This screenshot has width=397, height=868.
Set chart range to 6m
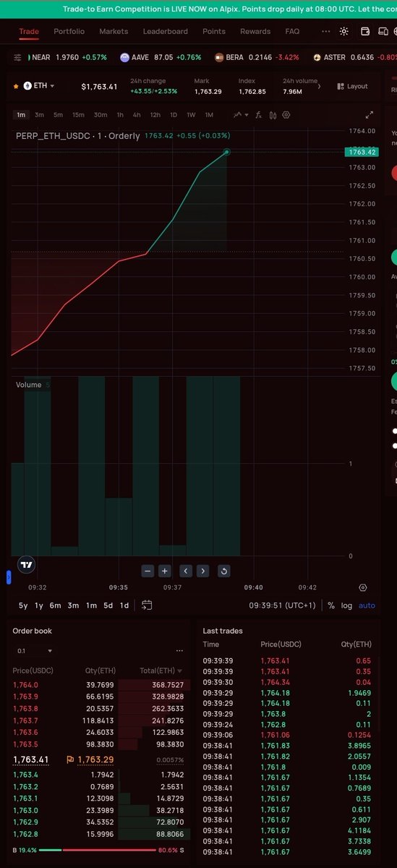(x=55, y=605)
